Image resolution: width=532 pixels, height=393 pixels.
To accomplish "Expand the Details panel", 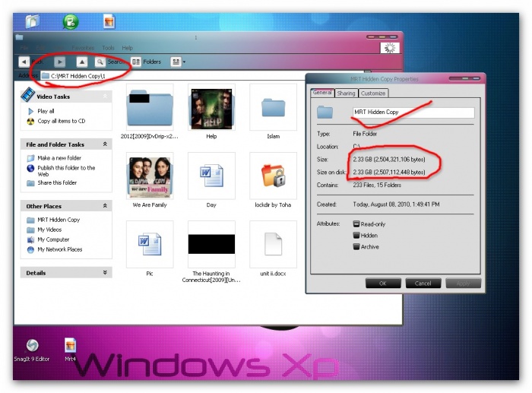I will coord(105,273).
